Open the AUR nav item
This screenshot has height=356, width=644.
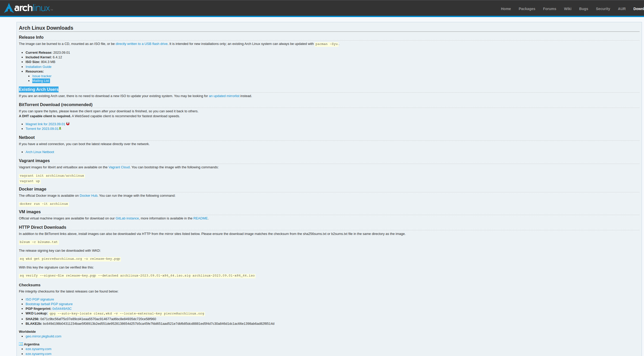click(x=622, y=9)
